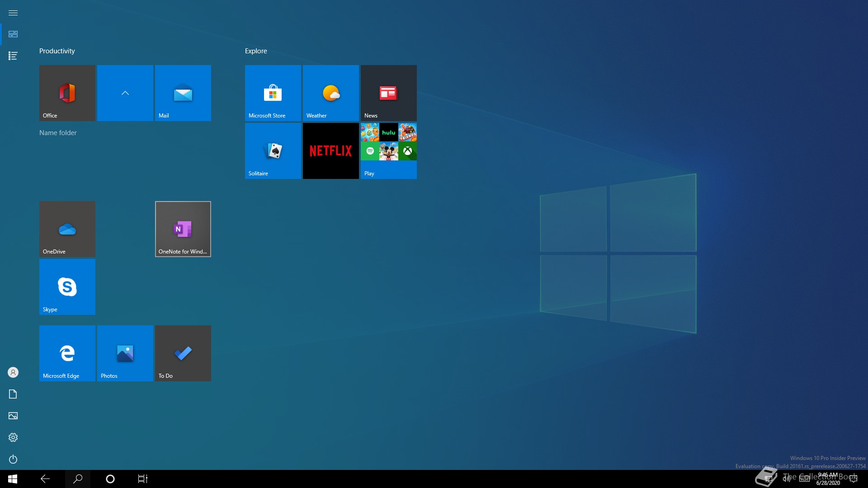This screenshot has height=488, width=868.
Task: Open the Mail tile
Action: click(x=183, y=93)
